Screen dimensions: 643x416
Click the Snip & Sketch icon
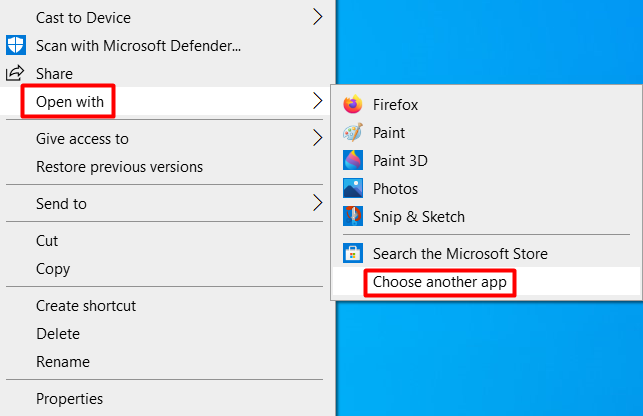(352, 216)
